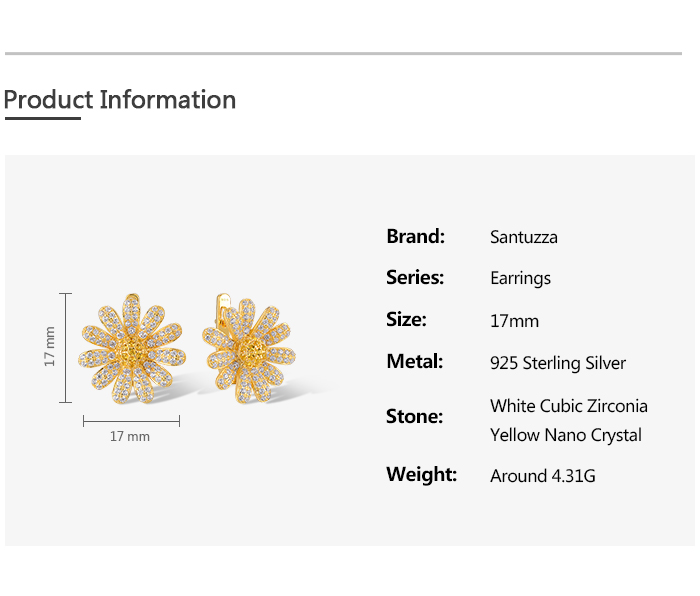The image size is (700, 596).
Task: Select the Around 4.31G weight value
Action: click(543, 476)
